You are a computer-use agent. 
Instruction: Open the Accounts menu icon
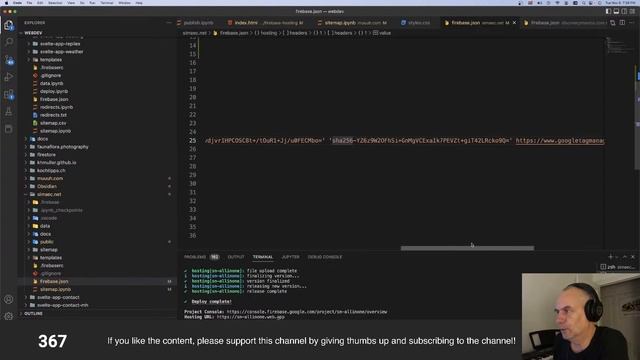[9, 299]
